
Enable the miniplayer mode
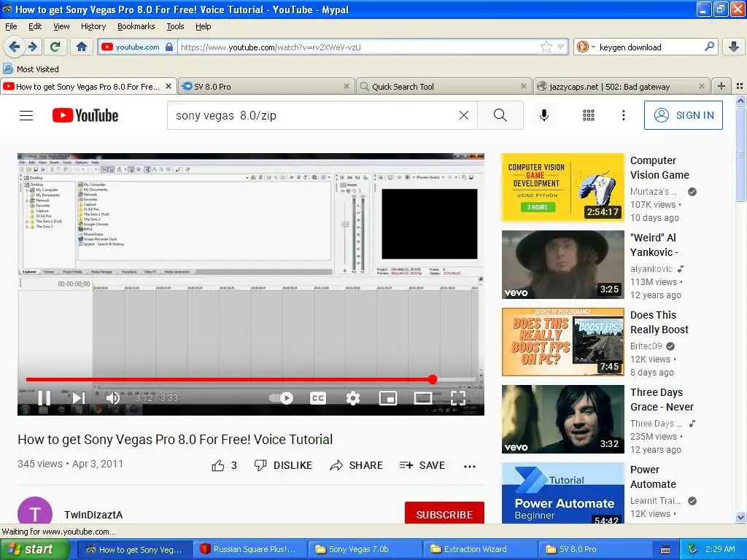coord(388,397)
